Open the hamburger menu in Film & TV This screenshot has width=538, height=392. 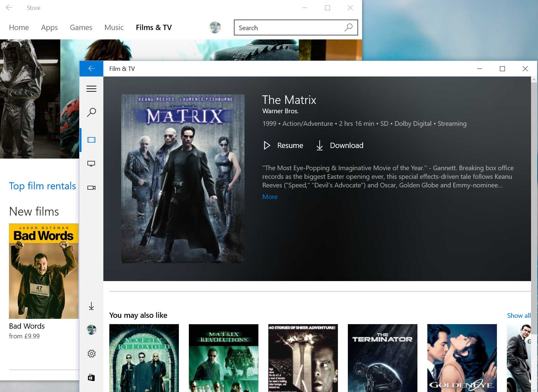tap(91, 89)
